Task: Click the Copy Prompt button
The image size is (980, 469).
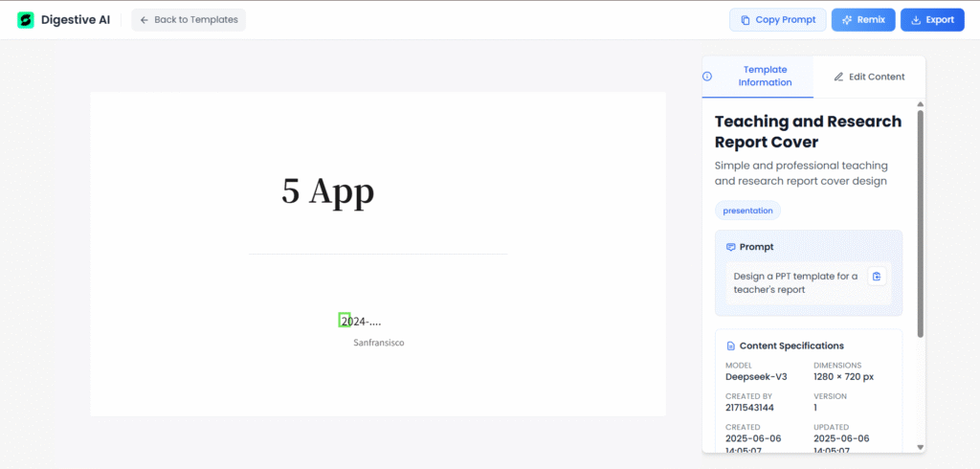Action: pyautogui.click(x=777, y=20)
